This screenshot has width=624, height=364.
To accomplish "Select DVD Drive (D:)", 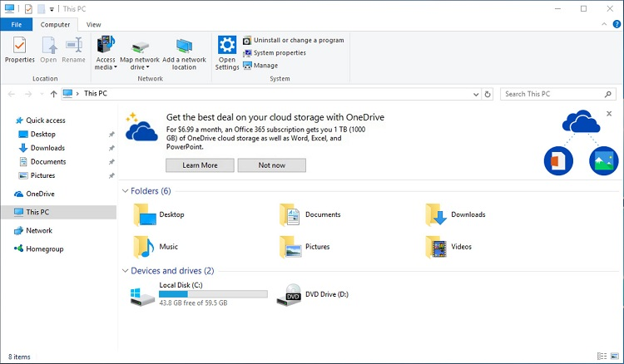I will coord(312,294).
